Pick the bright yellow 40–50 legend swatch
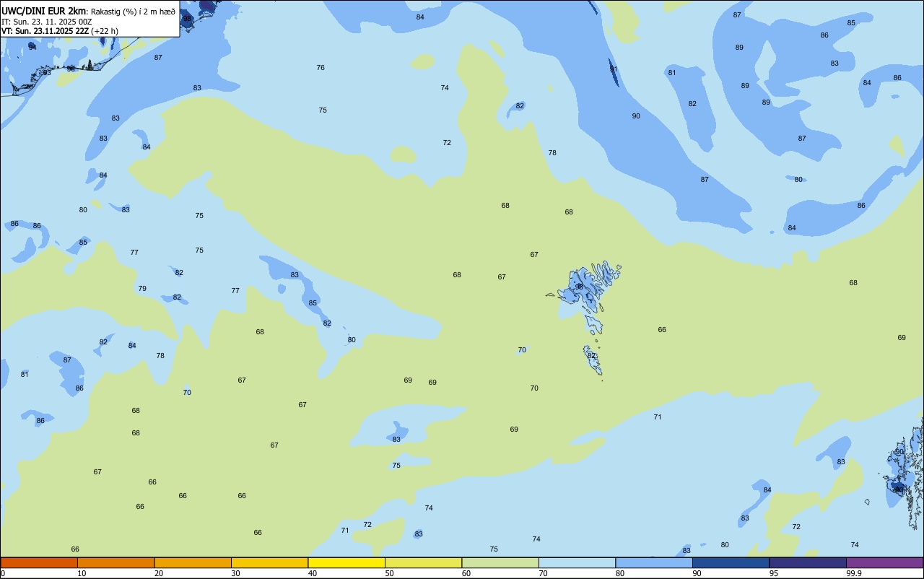 tap(346, 562)
